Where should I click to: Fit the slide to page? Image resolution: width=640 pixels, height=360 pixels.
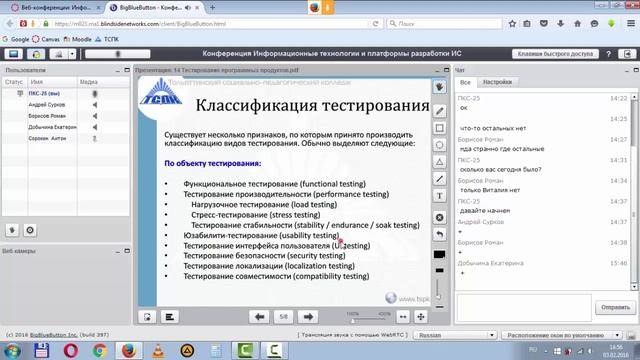(421, 317)
